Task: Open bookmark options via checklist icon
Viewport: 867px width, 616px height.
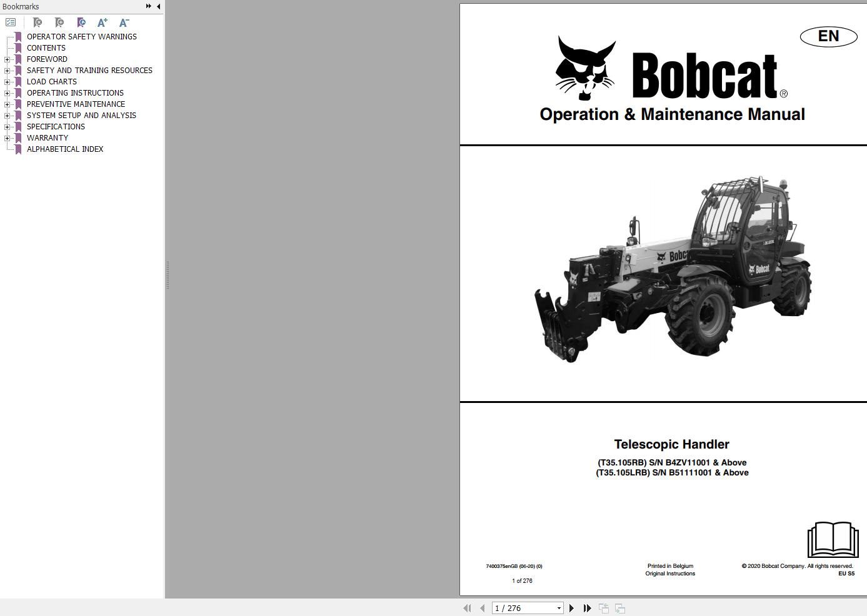Action: click(x=11, y=22)
